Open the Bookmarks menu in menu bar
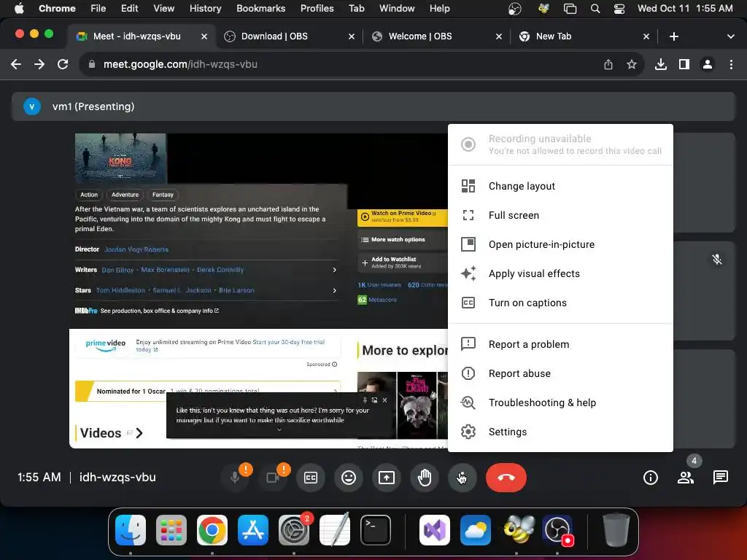The height and width of the screenshot is (560, 747). pos(260,8)
